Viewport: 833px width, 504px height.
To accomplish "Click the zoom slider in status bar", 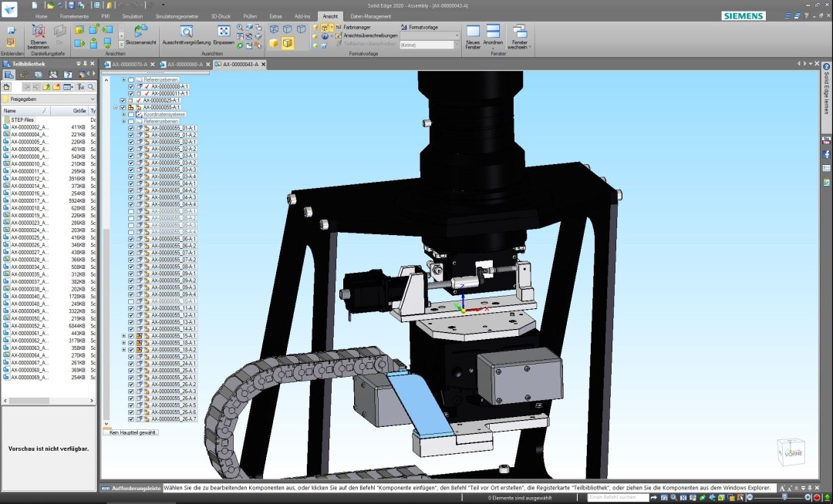I will pyautogui.click(x=783, y=498).
